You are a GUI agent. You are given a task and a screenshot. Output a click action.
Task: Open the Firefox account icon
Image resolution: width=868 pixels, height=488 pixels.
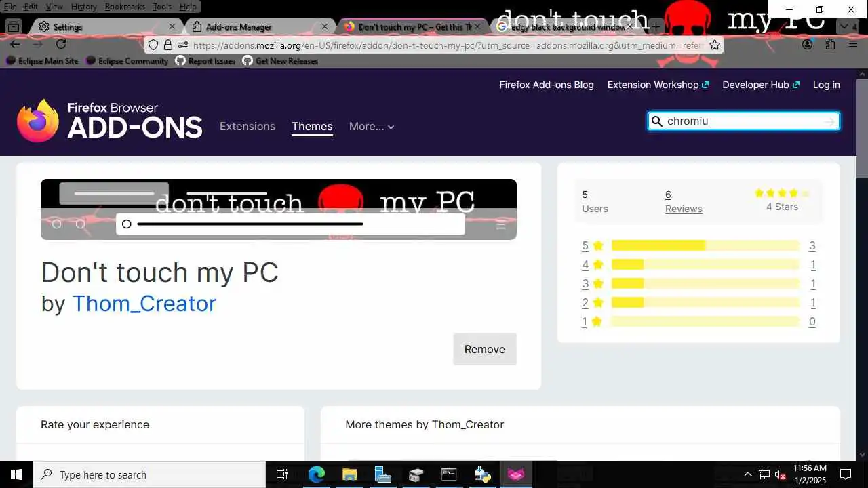click(x=807, y=44)
